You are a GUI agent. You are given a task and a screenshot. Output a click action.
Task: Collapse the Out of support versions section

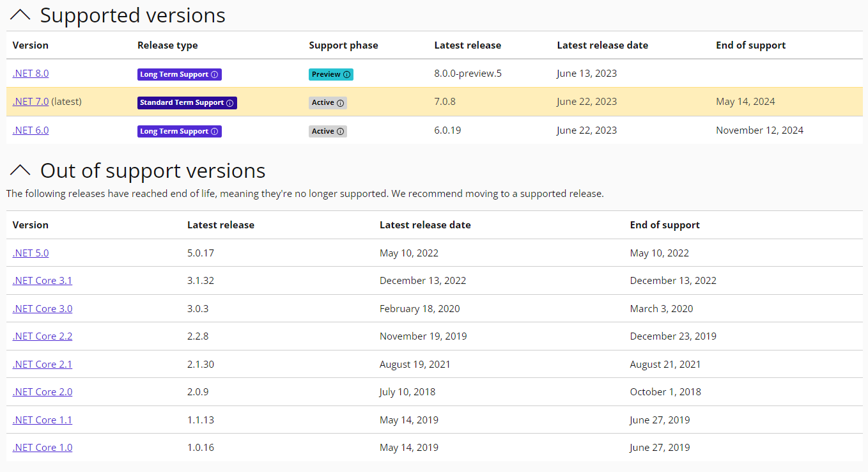tap(20, 170)
